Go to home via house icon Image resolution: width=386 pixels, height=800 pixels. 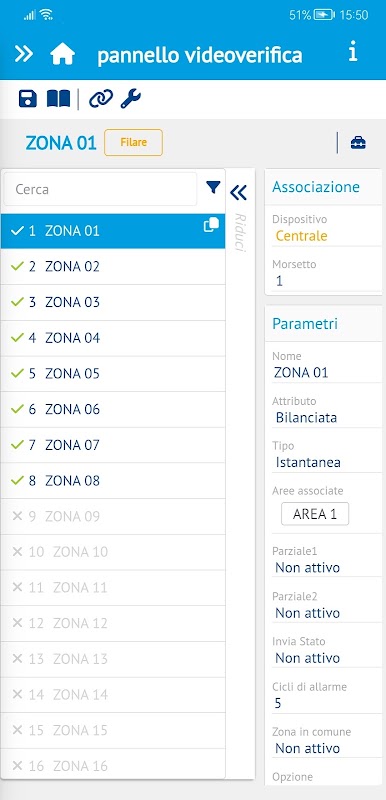pyautogui.click(x=62, y=54)
